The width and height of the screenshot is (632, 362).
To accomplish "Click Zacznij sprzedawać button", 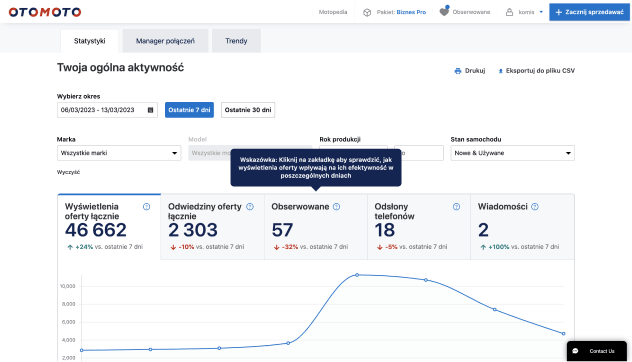I will [589, 12].
